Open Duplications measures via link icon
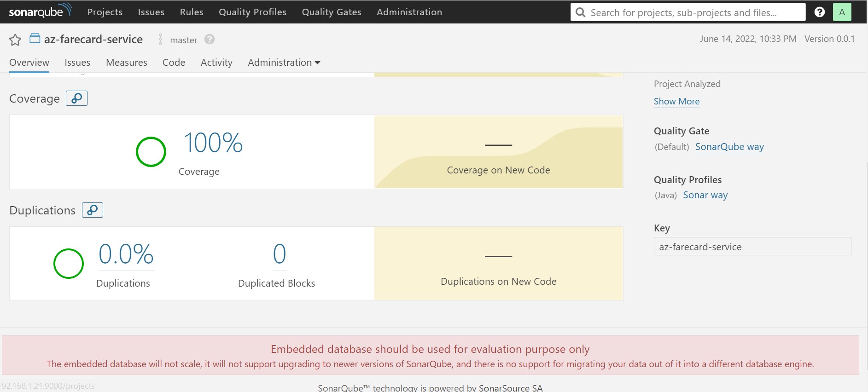Screen dimensions: 868x392 pyautogui.click(x=93, y=210)
